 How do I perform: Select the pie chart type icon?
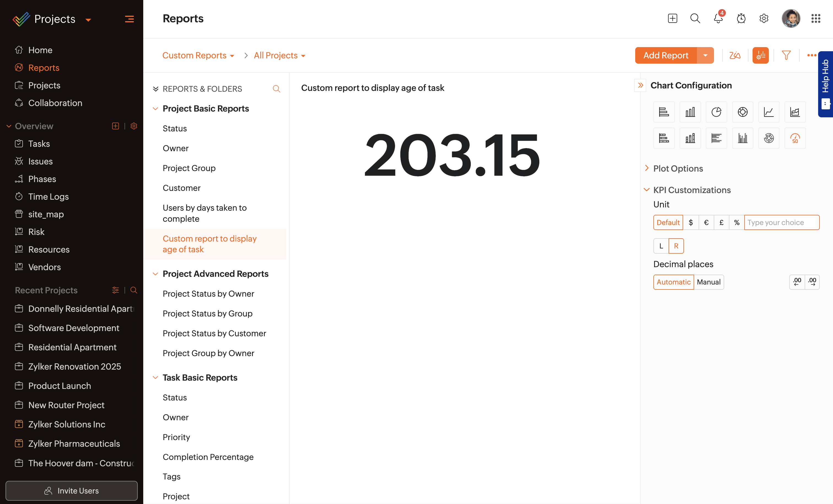[716, 112]
